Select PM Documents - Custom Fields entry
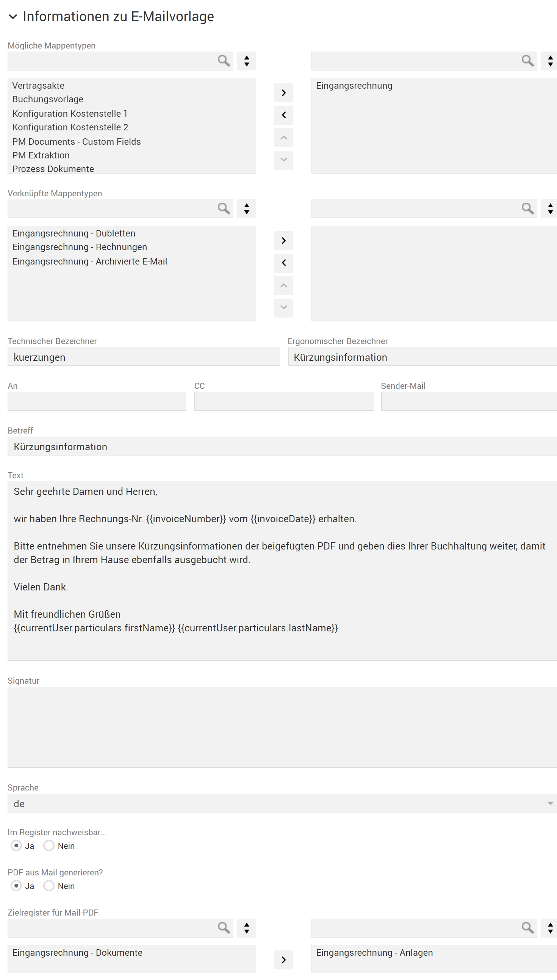557x980 pixels. 131,141
